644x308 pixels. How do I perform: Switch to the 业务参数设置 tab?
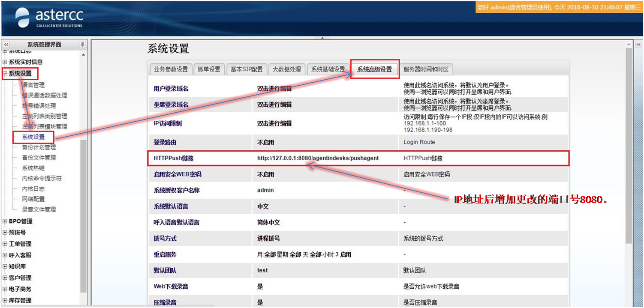click(171, 69)
